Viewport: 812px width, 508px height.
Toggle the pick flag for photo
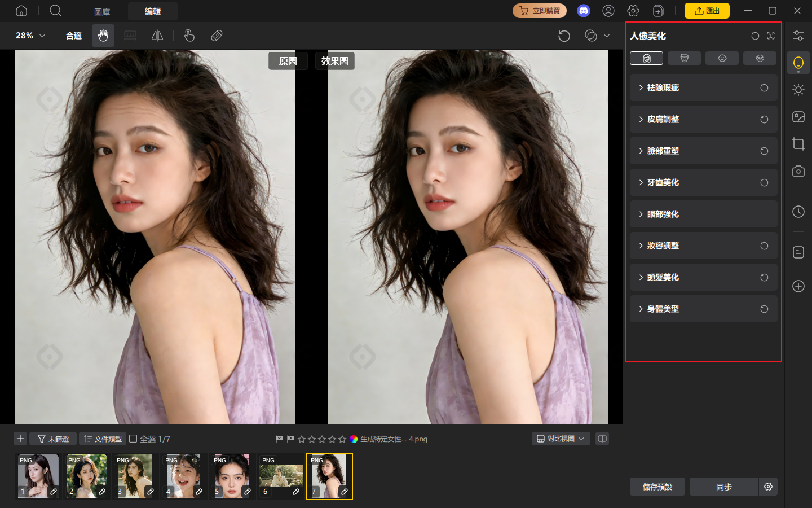(x=279, y=439)
